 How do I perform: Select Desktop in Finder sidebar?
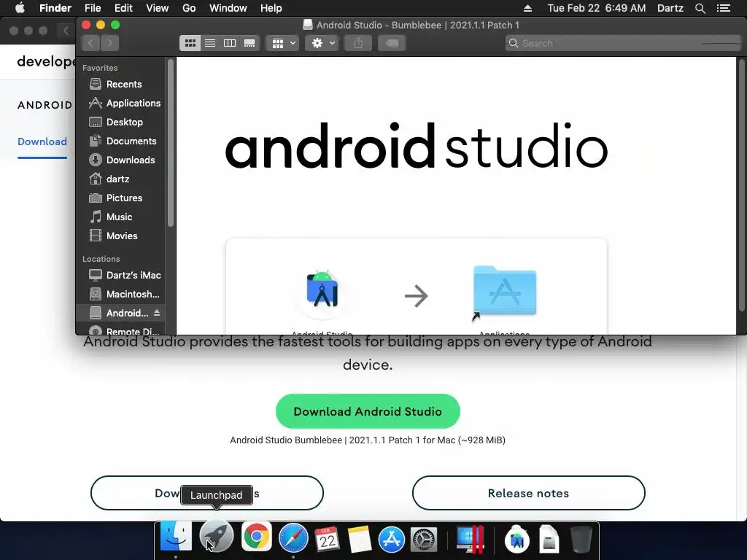(121, 122)
